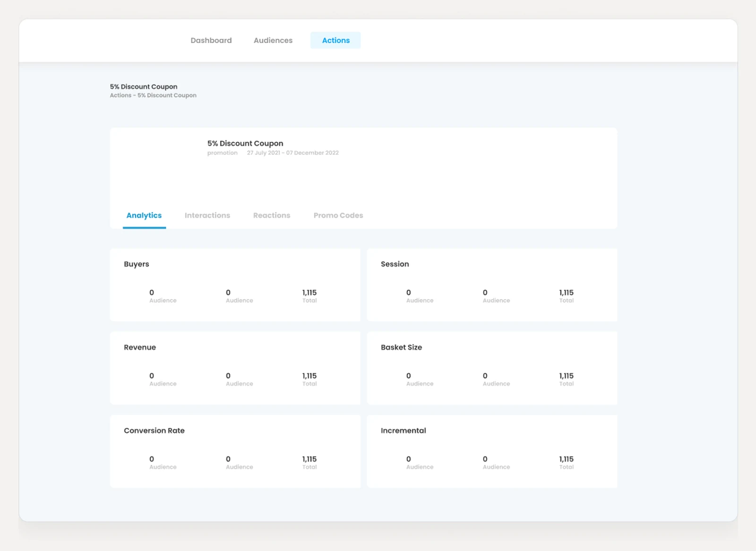Open the Analytics sub-tab
The width and height of the screenshot is (756, 551).
144,216
